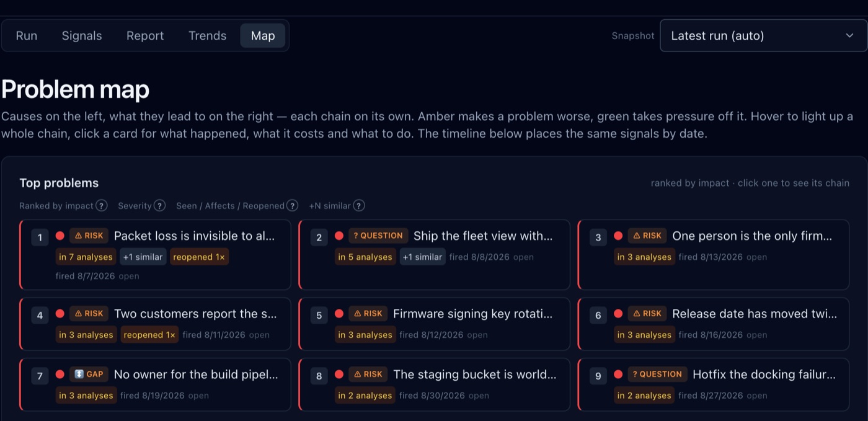Open the Firmware signing key rotation card

pos(434,324)
